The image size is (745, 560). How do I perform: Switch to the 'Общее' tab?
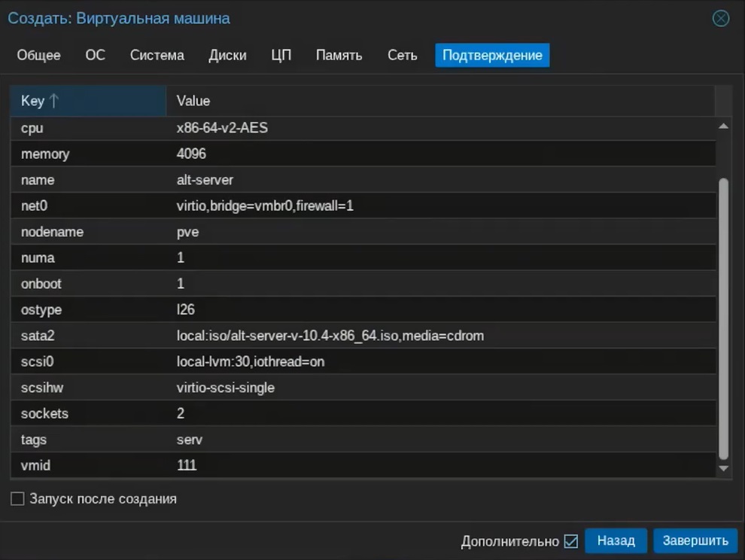tap(38, 55)
